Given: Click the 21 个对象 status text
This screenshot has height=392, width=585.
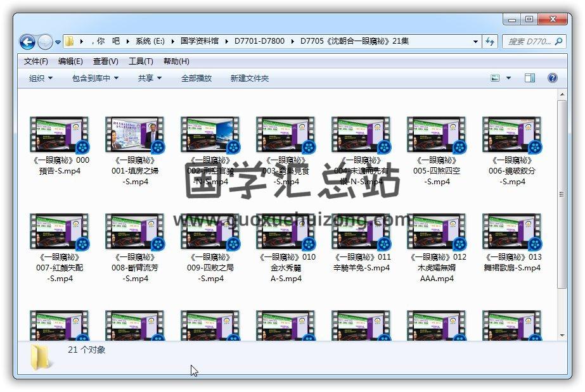Looking at the screenshot, I should pyautogui.click(x=87, y=350).
